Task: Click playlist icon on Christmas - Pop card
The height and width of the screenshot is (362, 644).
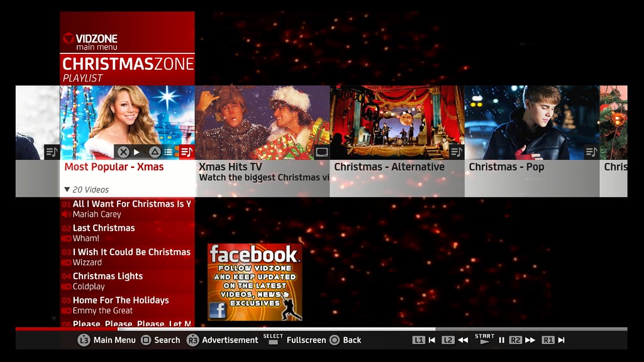Action: click(591, 152)
